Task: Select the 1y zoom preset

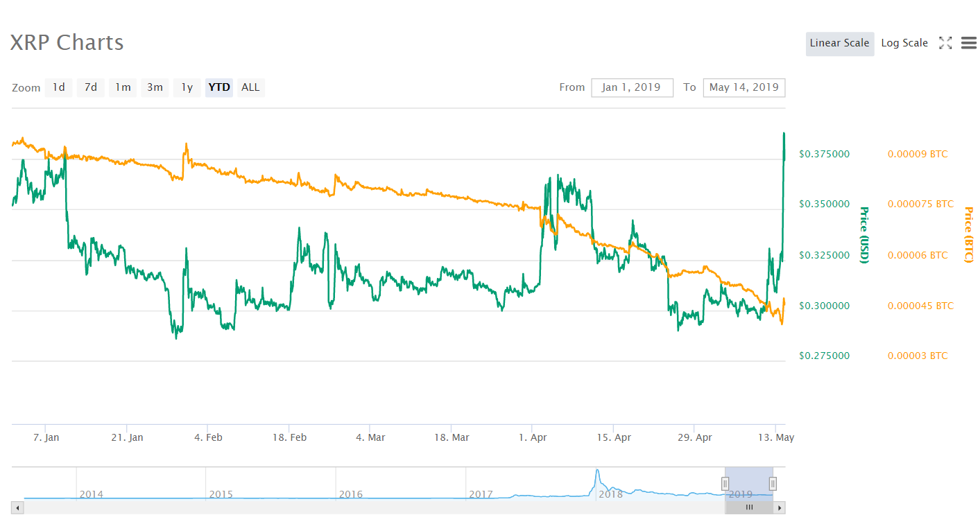Action: [187, 87]
